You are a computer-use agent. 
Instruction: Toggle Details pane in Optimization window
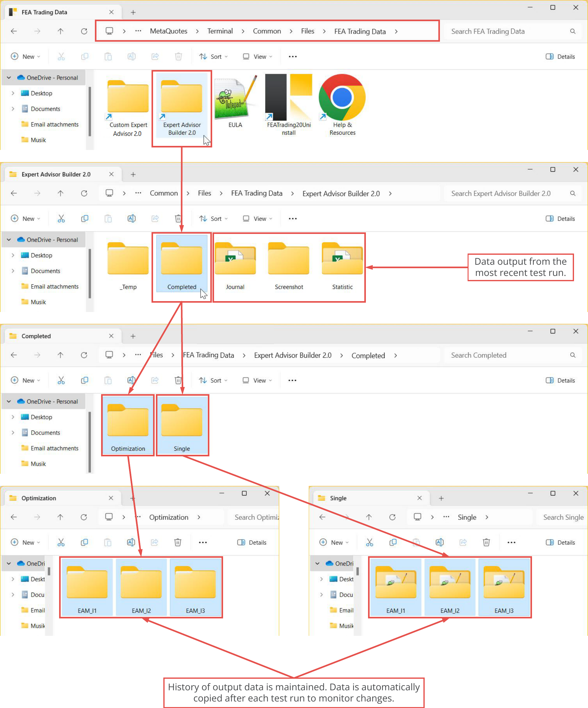coord(252,542)
